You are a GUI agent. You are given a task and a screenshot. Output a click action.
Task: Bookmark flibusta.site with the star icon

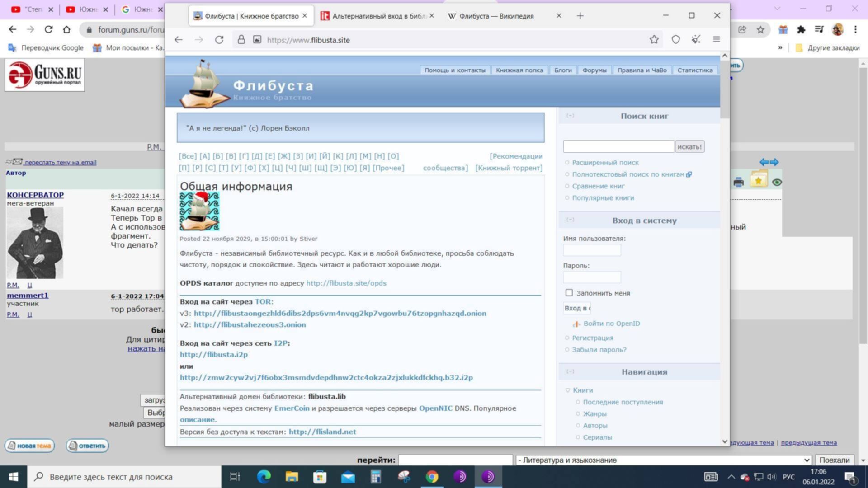click(654, 40)
